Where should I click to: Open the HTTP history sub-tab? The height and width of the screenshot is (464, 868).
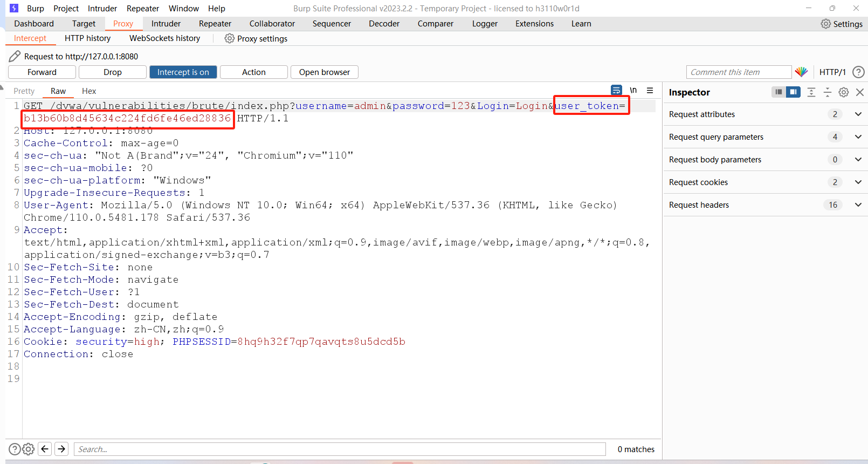coord(87,38)
